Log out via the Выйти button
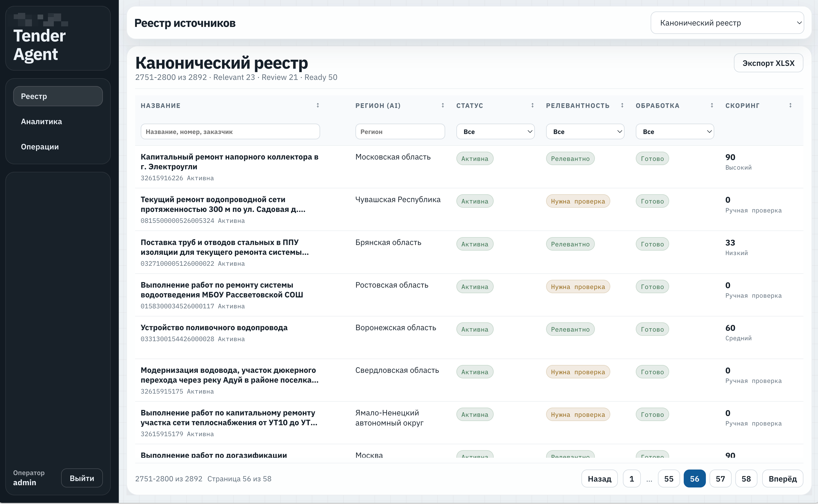Screen dimensions: 818x504 [x=82, y=478]
